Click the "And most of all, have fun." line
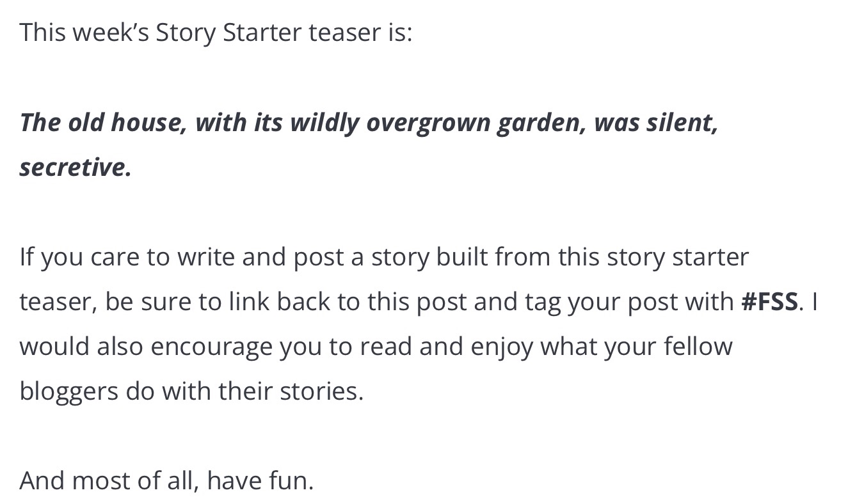This screenshot has height=504, width=864. 166,480
